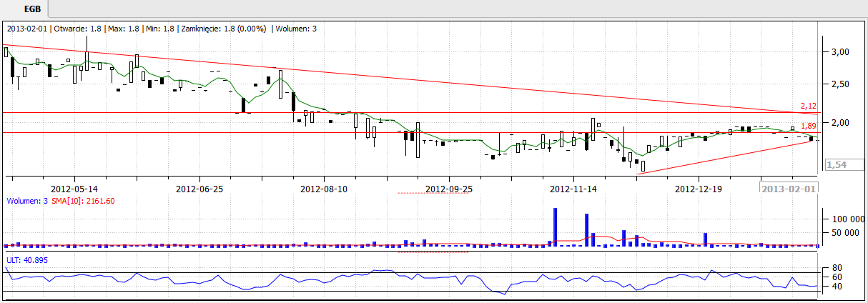868x303 pixels.
Task: Click the 2012-08-10 date axis label
Action: point(324,189)
